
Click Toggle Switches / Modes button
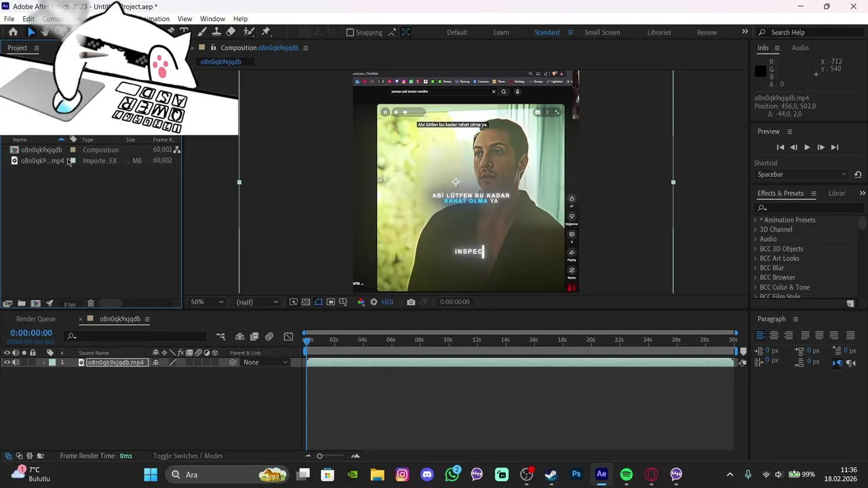tap(188, 456)
